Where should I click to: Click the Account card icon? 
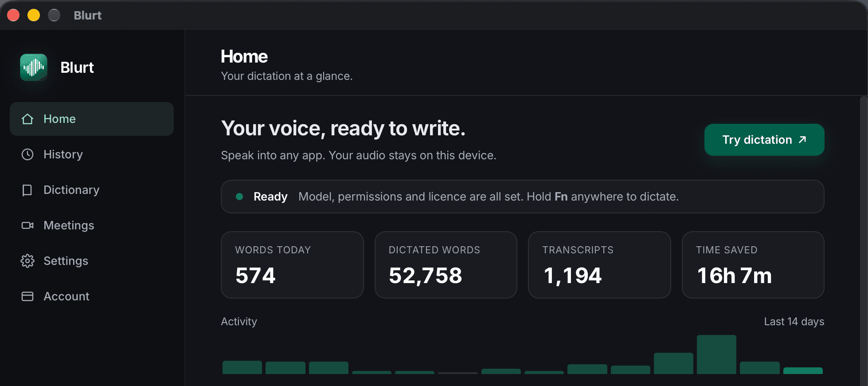[27, 296]
